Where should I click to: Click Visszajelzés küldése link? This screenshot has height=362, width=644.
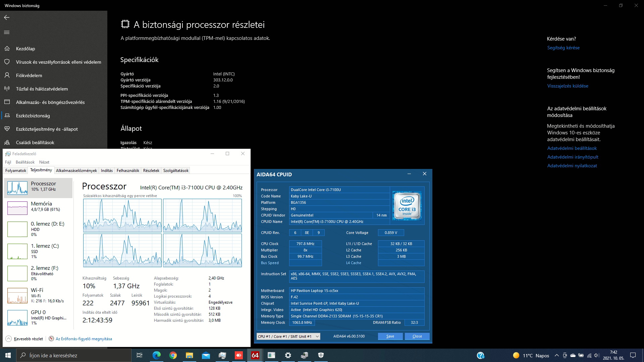[568, 86]
